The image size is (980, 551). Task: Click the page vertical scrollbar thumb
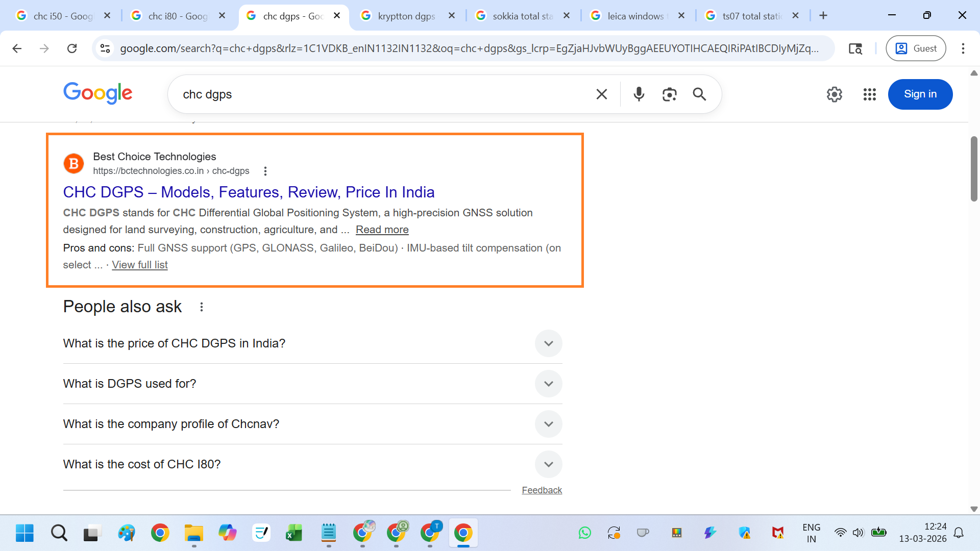(x=974, y=168)
